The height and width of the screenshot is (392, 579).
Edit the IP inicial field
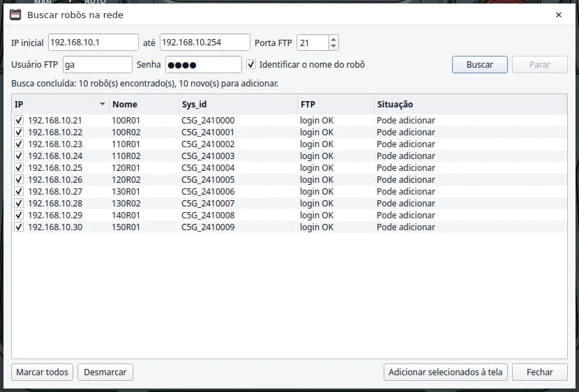tap(93, 43)
